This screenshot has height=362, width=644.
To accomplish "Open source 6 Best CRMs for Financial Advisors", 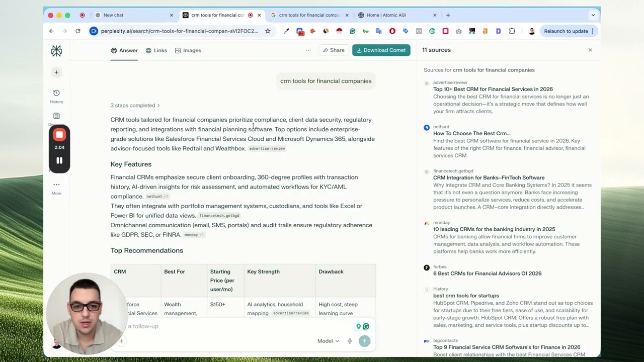I will [487, 274].
